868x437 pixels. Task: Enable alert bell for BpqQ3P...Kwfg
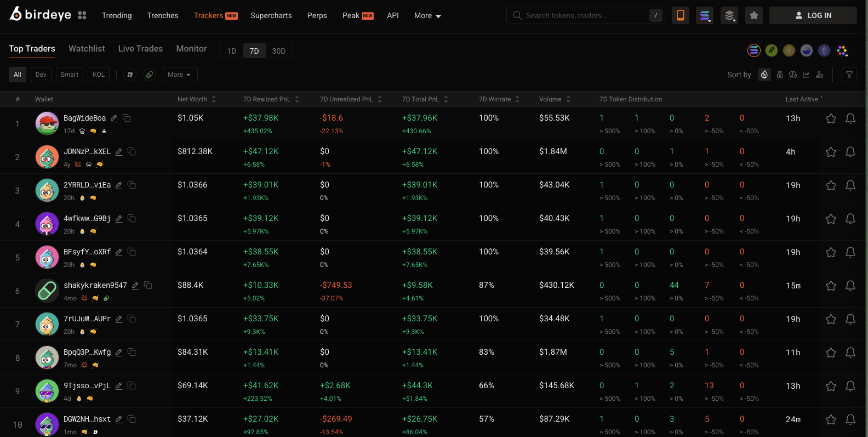850,353
